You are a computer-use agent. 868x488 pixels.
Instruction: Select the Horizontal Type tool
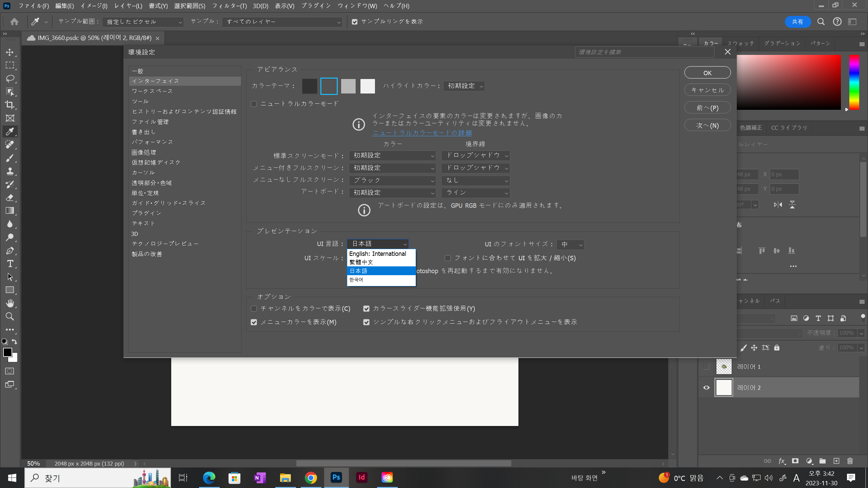pos(10,264)
